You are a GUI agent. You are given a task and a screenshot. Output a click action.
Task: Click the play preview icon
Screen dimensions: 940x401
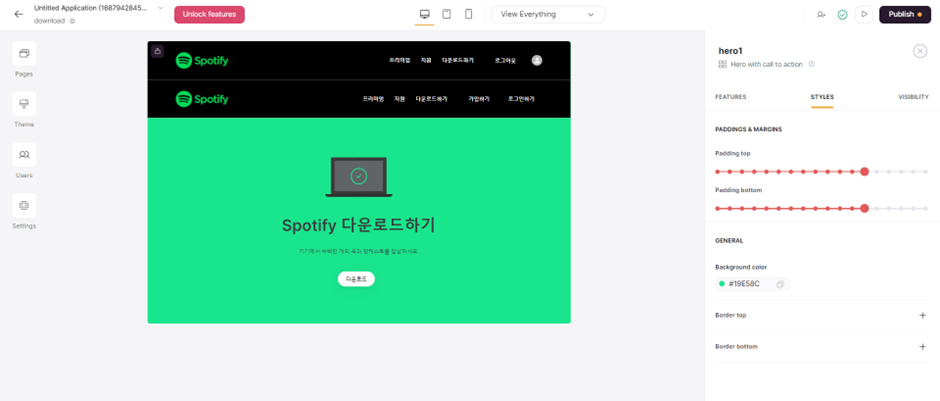[864, 14]
